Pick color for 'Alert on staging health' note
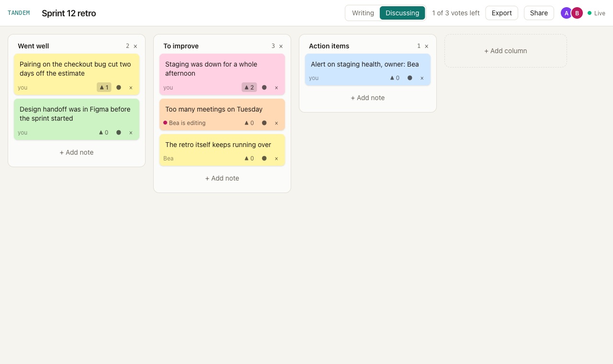 [410, 78]
